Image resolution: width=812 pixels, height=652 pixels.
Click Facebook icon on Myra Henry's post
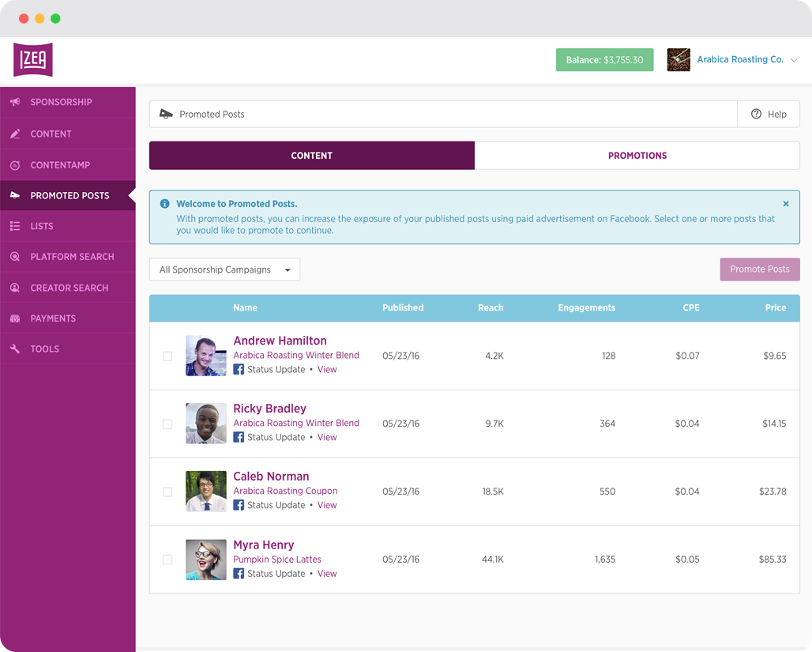tap(239, 574)
